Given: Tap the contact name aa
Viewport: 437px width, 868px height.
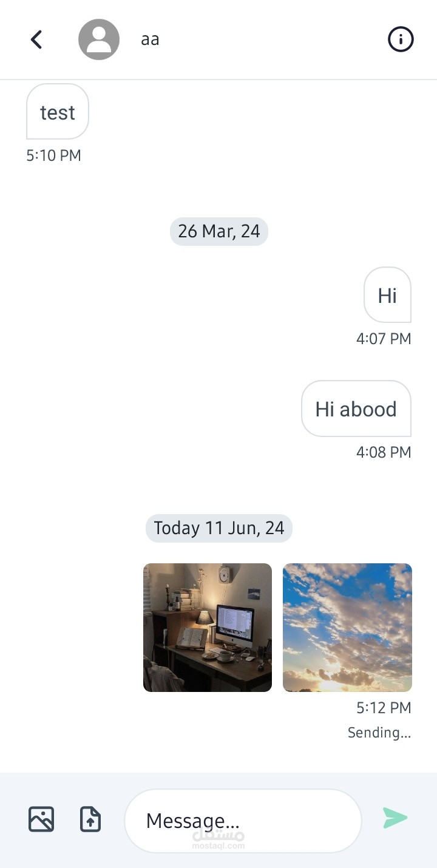Looking at the screenshot, I should [x=150, y=39].
